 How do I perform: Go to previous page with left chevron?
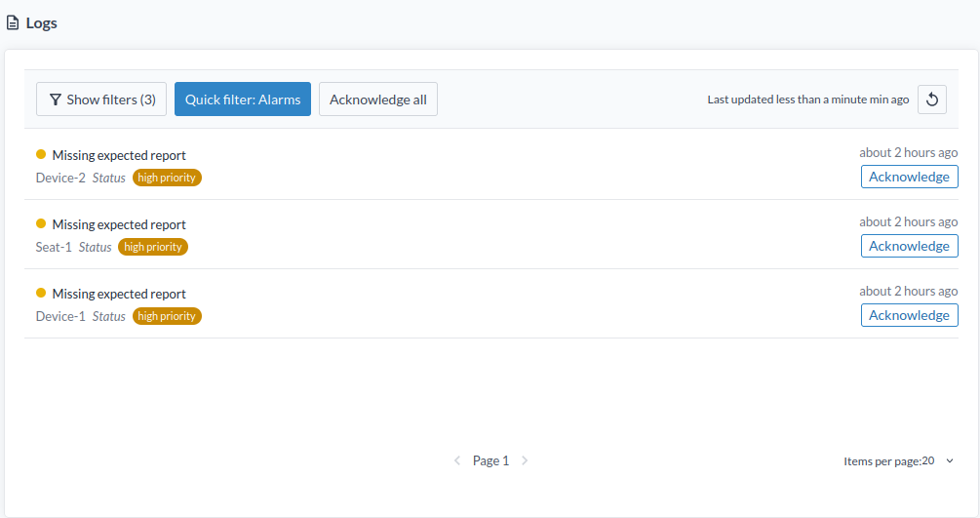pos(457,460)
